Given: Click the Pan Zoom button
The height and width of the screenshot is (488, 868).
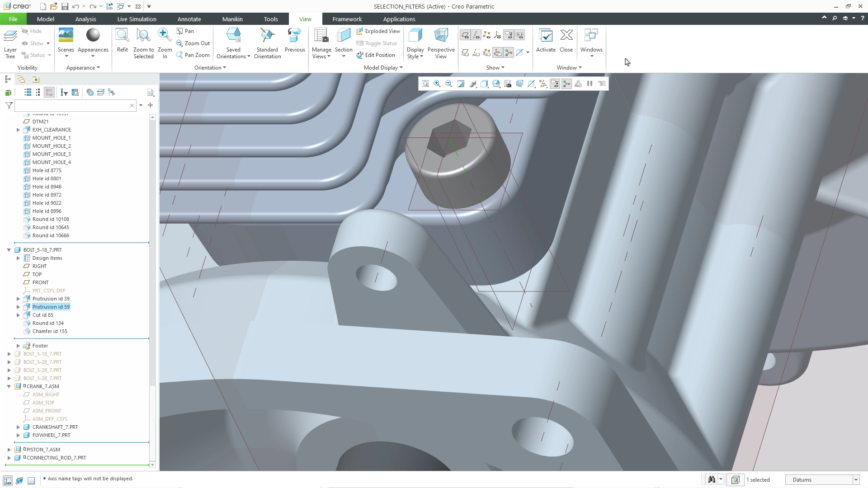Looking at the screenshot, I should click(193, 55).
